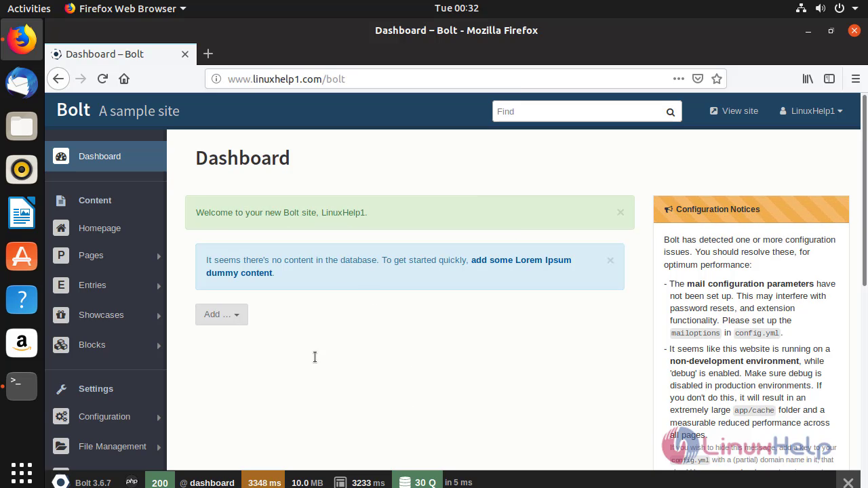Open the Dashboard sidebar item
Image resolution: width=868 pixels, height=488 pixels.
[106, 157]
